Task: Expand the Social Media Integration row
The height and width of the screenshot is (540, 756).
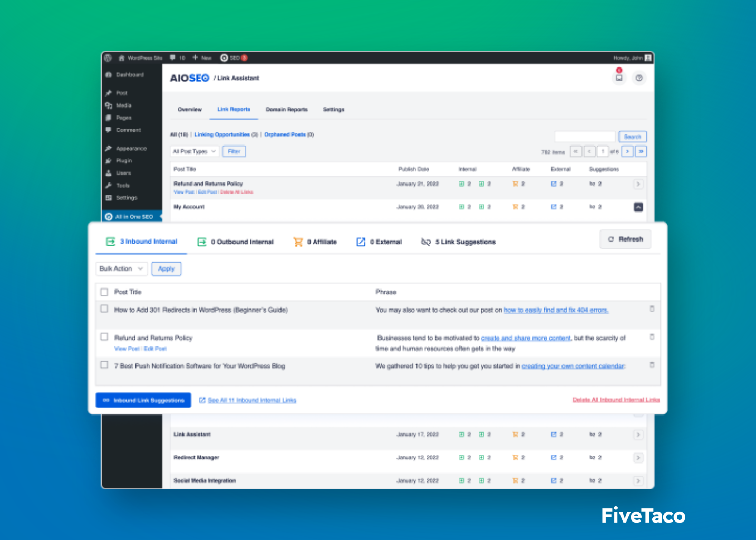Action: tap(638, 481)
